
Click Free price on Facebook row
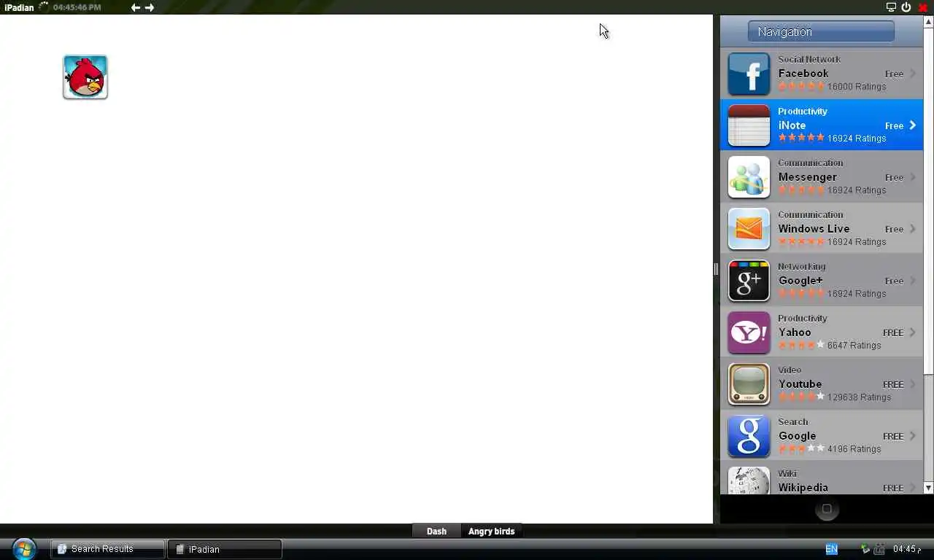point(894,74)
